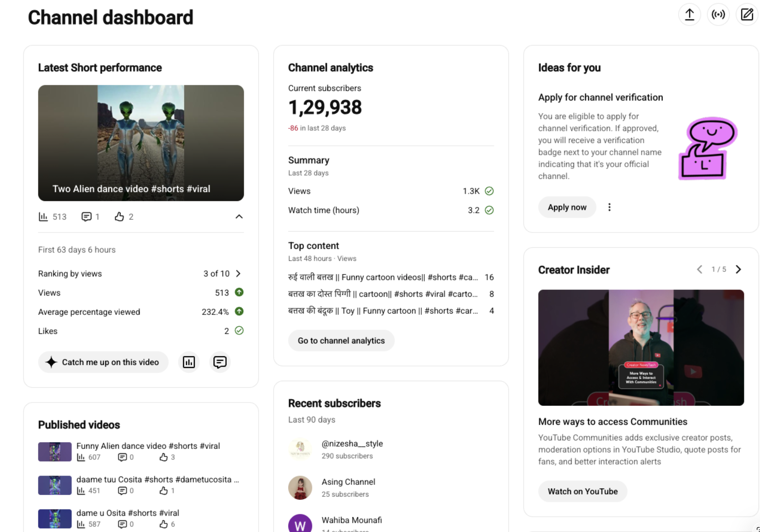Click the analytics bar icon showing 513 views

[43, 217]
